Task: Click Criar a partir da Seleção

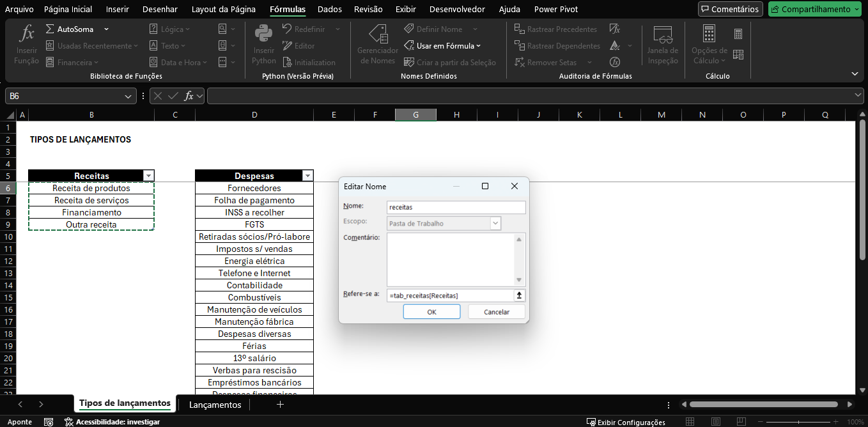Action: pos(450,63)
